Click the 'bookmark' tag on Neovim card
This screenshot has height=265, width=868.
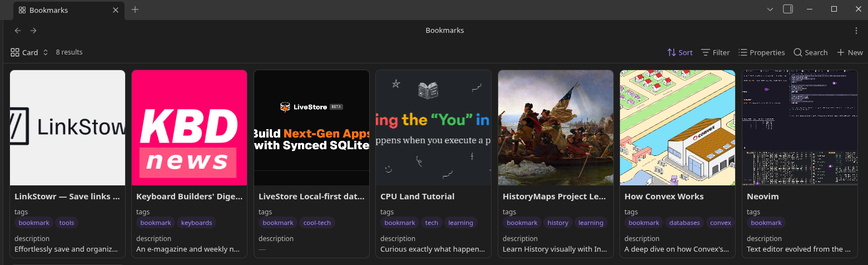tap(766, 223)
